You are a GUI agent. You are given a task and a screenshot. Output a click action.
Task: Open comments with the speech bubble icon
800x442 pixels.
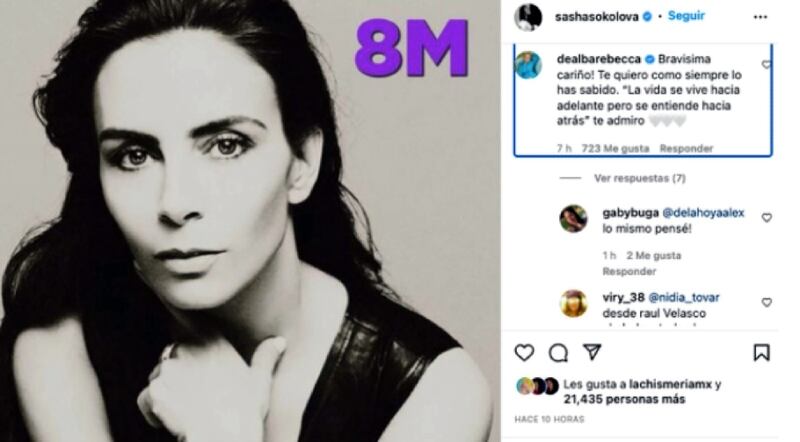click(x=558, y=352)
